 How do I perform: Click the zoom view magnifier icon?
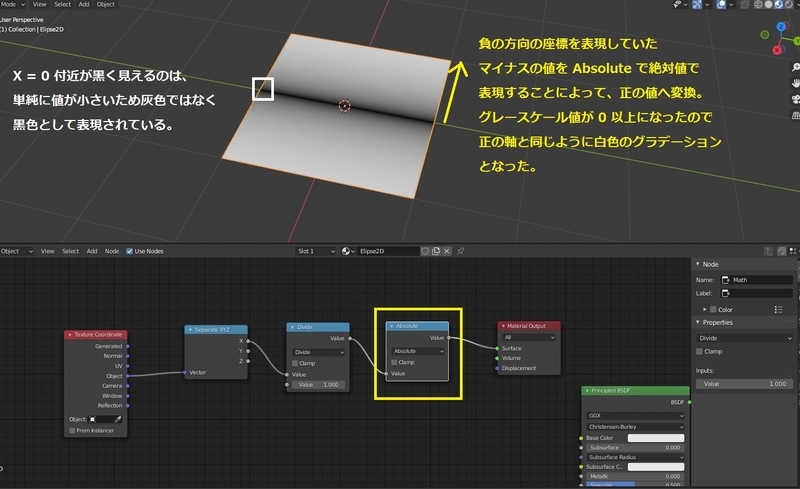click(795, 67)
